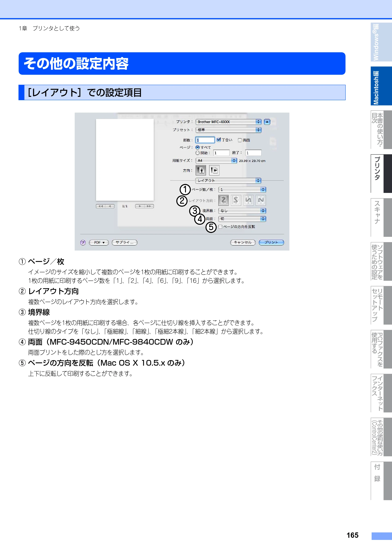This screenshot has width=392, height=555.
Task: Open the プリセット 標準 dropdown
Action: (x=228, y=130)
